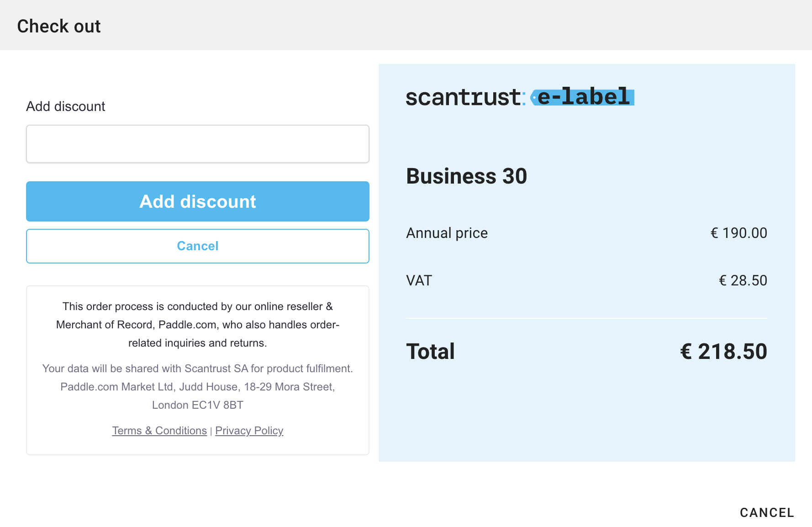Click the € 218.50 total amount
The height and width of the screenshot is (527, 812).
(x=723, y=351)
